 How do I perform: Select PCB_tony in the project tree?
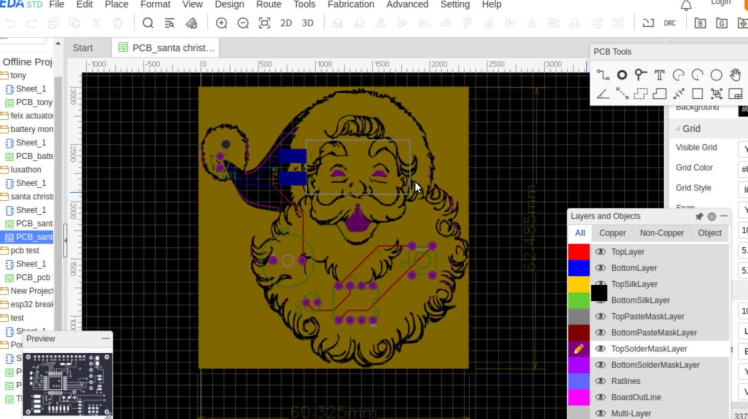[33, 102]
